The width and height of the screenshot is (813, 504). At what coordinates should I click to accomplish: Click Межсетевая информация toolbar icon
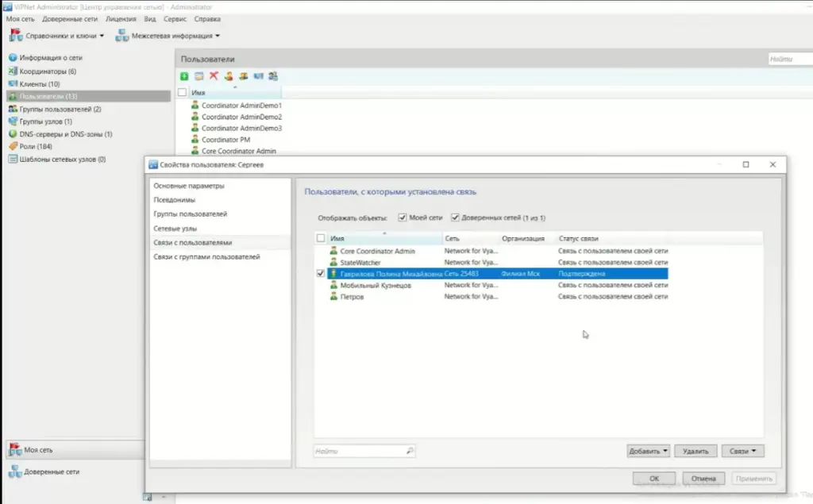pos(121,35)
